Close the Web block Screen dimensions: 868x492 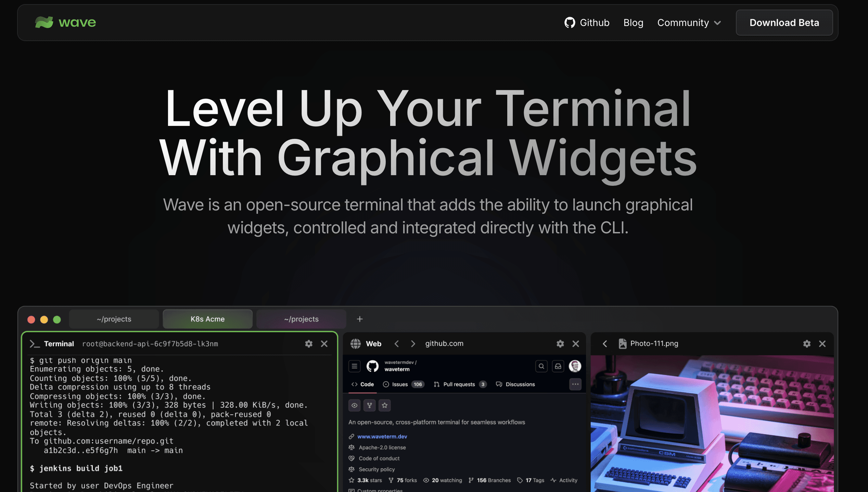576,344
